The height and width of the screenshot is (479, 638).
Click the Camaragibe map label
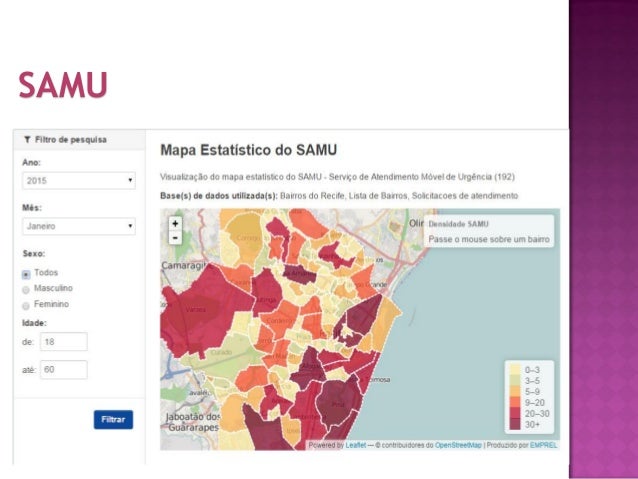186,266
